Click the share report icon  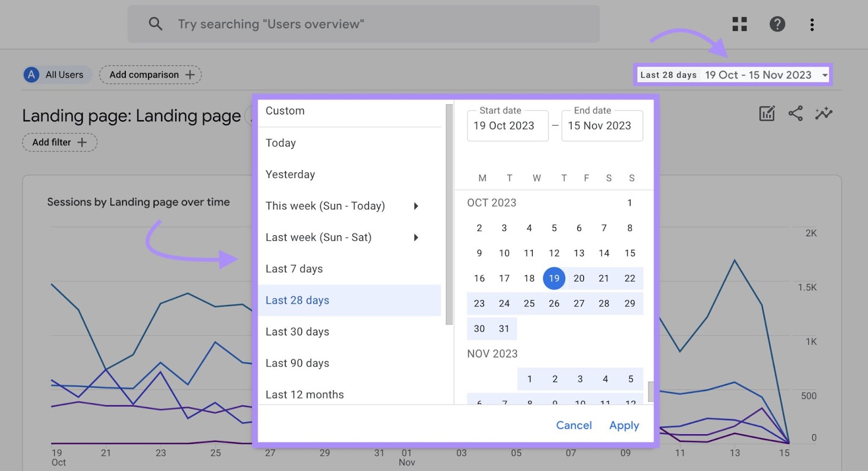pyautogui.click(x=795, y=113)
